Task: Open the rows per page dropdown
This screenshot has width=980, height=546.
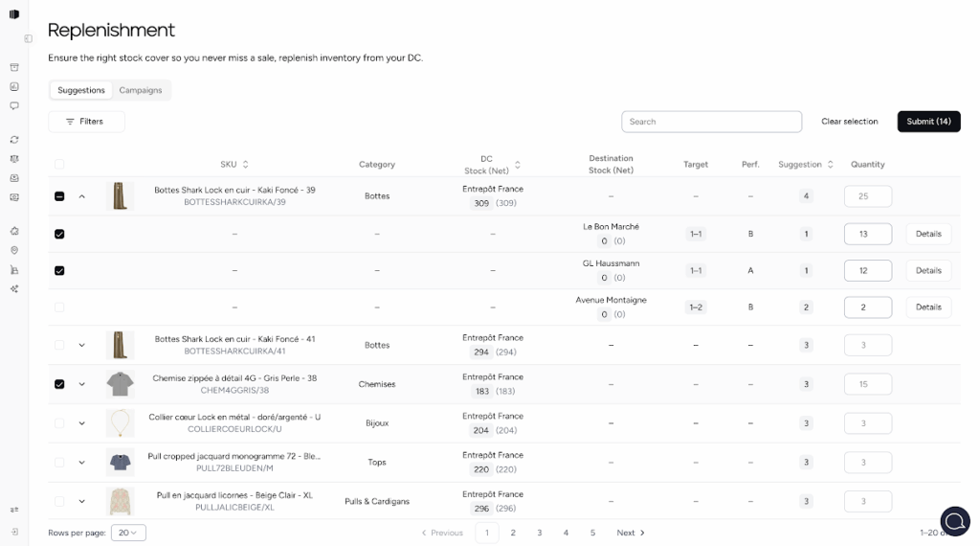Action: pyautogui.click(x=128, y=533)
